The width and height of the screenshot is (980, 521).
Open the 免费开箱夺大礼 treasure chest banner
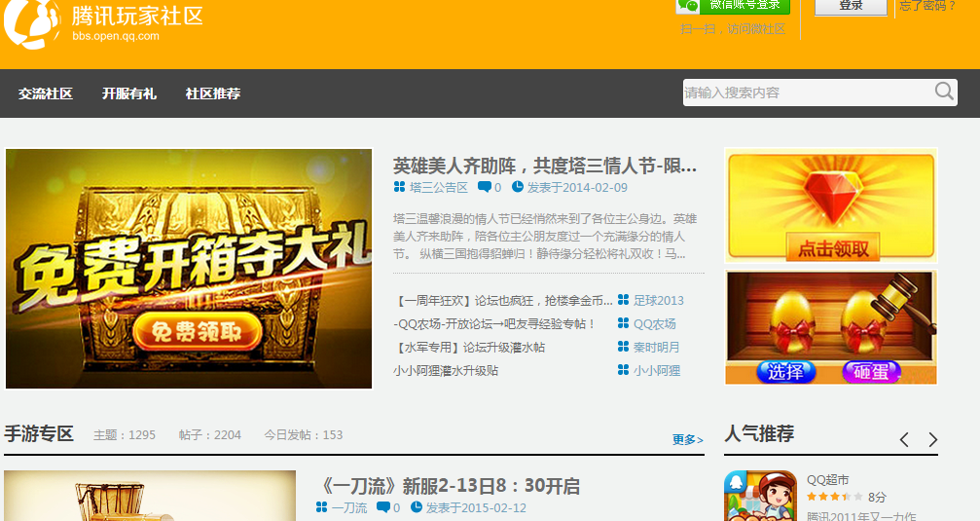click(189, 269)
